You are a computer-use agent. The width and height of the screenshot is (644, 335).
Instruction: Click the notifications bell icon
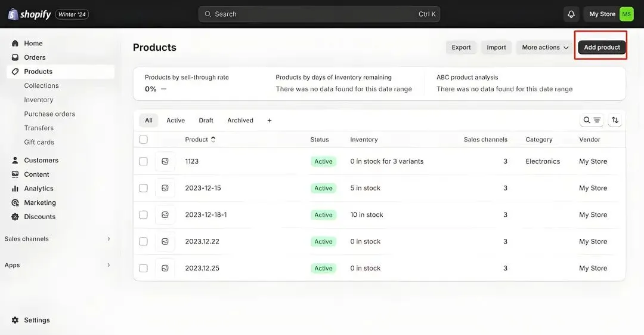(571, 14)
